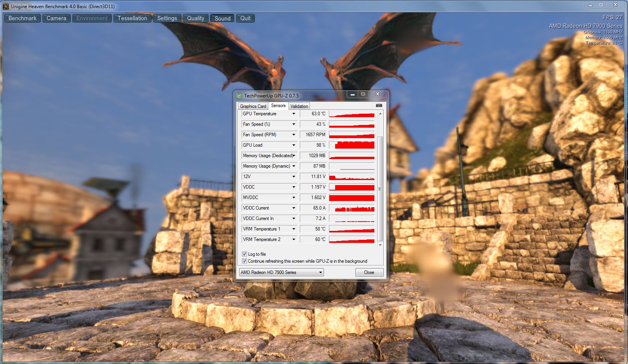Click the 11.81 V reading
Screen dimensions: 628x364
(x=313, y=177)
